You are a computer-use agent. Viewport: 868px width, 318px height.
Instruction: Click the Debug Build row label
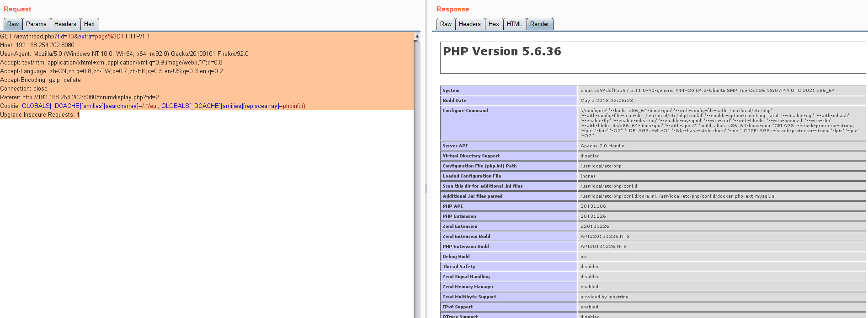point(456,257)
